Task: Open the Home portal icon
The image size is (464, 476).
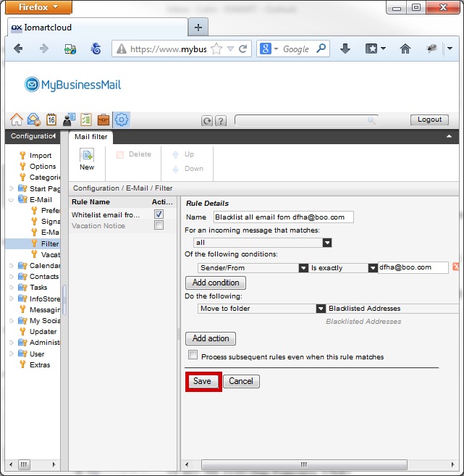Action: (16, 120)
